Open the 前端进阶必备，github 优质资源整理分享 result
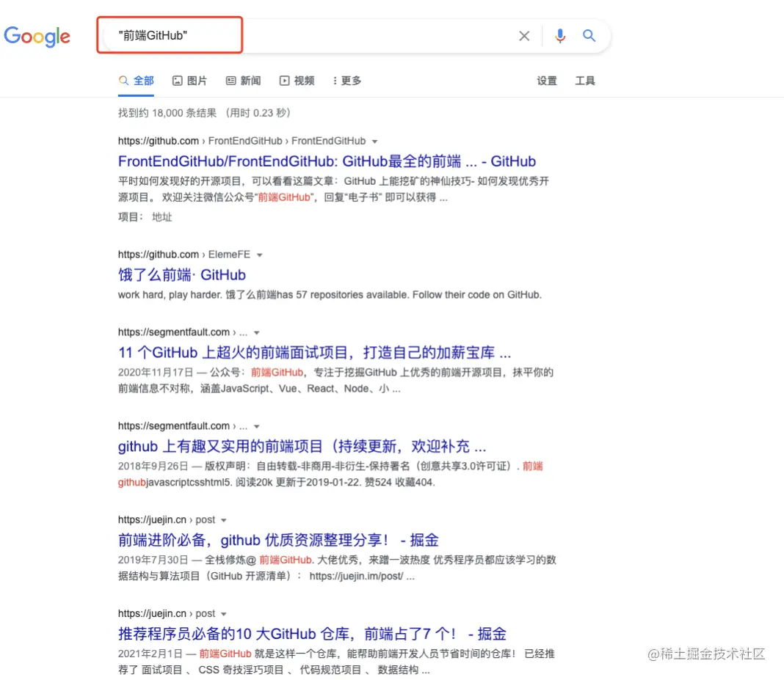 pyautogui.click(x=278, y=540)
